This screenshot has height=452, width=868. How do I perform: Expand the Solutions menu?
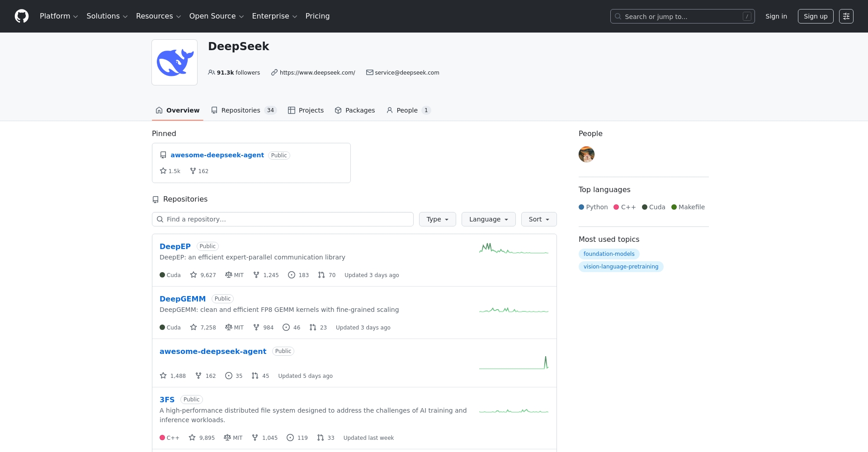click(107, 16)
